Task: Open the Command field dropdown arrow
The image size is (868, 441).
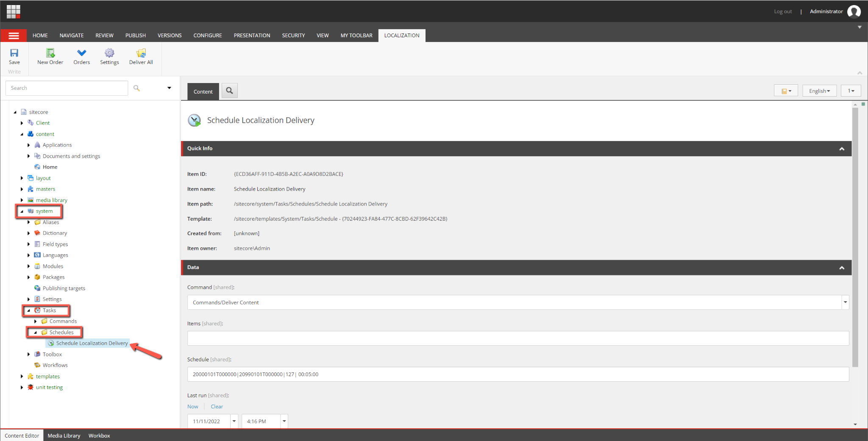Action: point(845,302)
